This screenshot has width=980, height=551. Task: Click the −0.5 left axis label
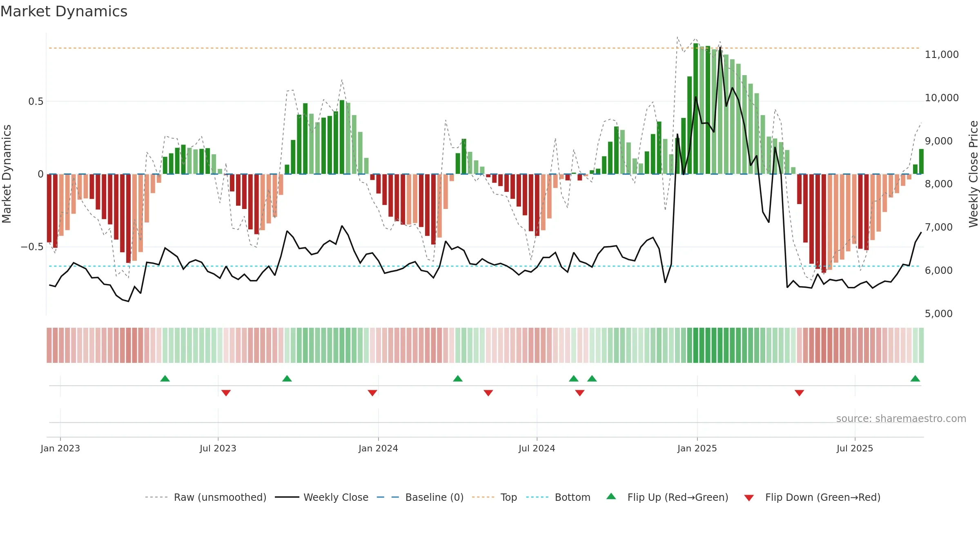[32, 247]
